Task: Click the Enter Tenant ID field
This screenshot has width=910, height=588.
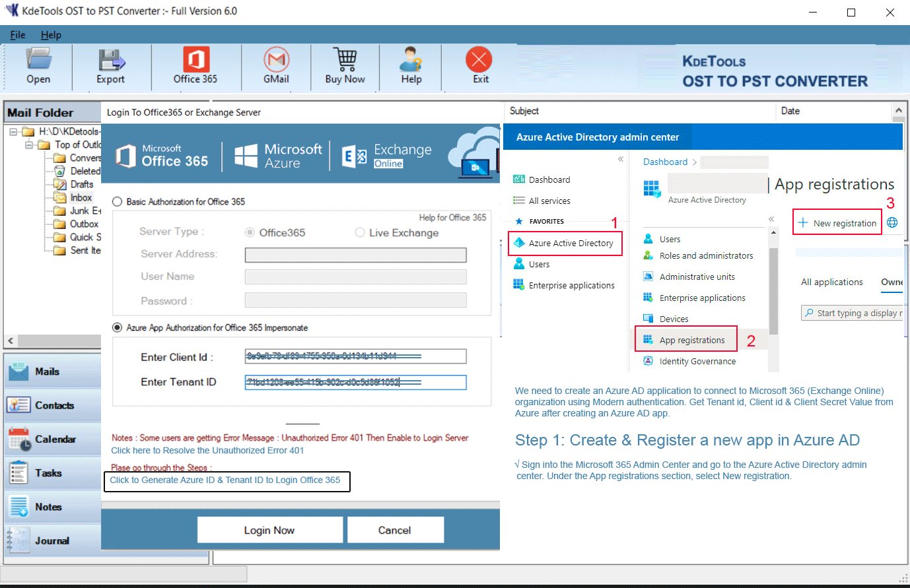Action: click(355, 382)
